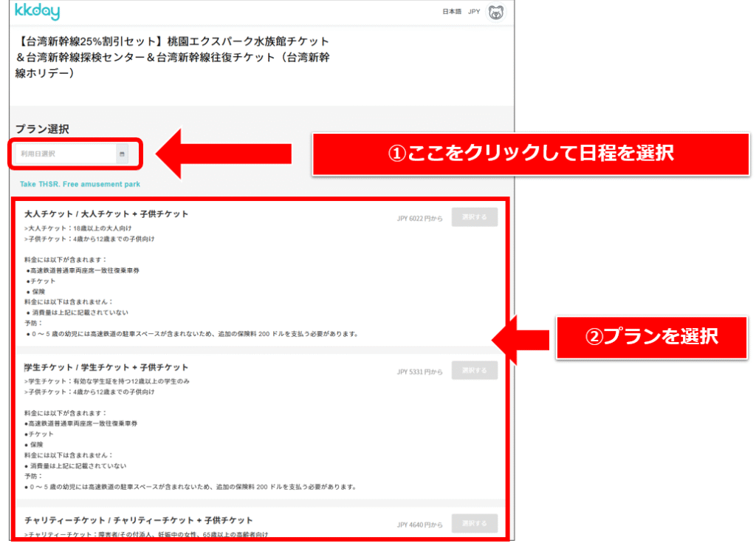756x543 pixels.
Task: Click the プラン選択 heading
Action: tap(42, 129)
